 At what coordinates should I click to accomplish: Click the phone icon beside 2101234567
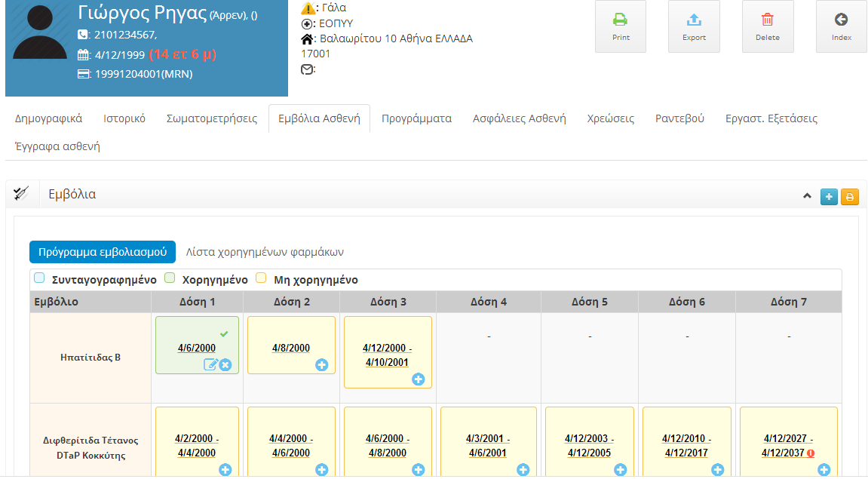[x=83, y=35]
